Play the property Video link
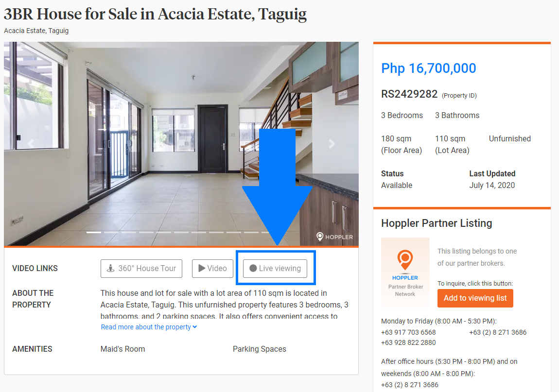This screenshot has height=392, width=559. pyautogui.click(x=212, y=268)
